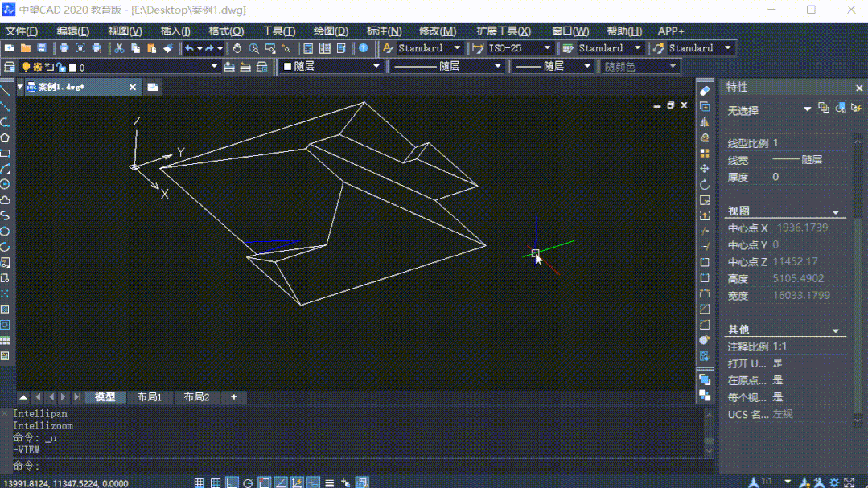Expand the 无选择 selection dropdown
868x488 pixels.
tap(807, 109)
